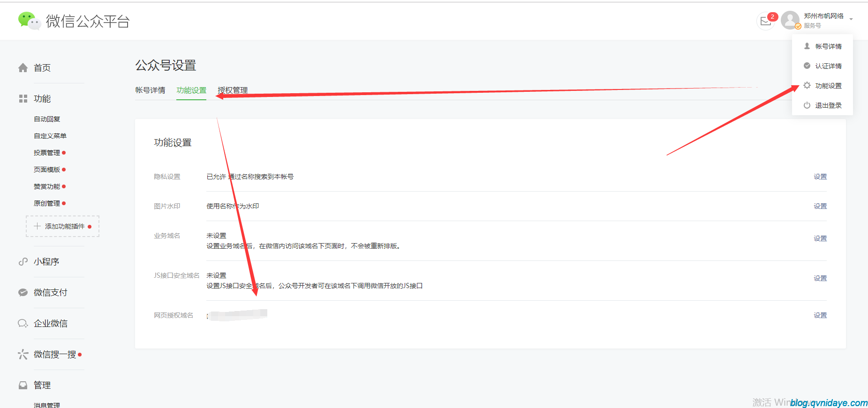Image resolution: width=868 pixels, height=408 pixels.
Task: Click the power icon beside 退出登录
Action: (807, 105)
